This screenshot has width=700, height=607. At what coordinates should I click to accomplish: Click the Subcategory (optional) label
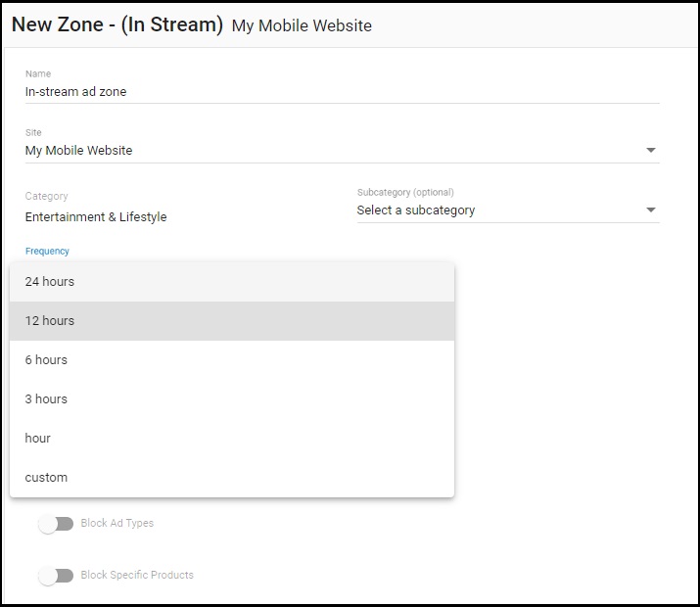click(x=405, y=192)
